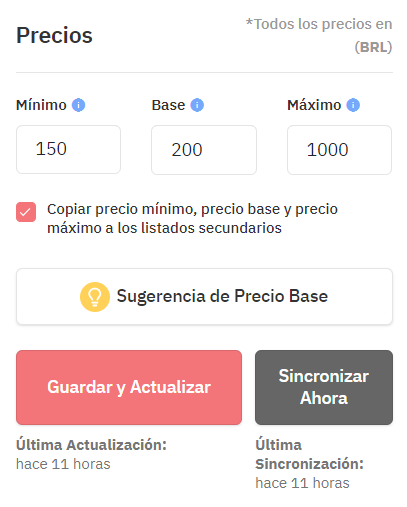The height and width of the screenshot is (507, 407).
Task: Click the Sincronizar Ahora button
Action: coord(324,387)
